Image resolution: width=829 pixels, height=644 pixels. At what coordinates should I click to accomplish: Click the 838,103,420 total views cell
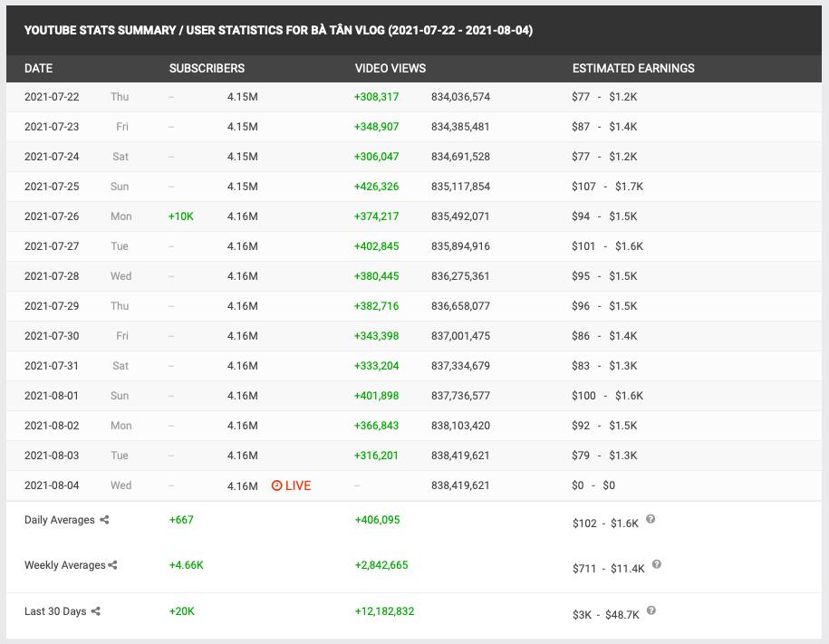460,426
